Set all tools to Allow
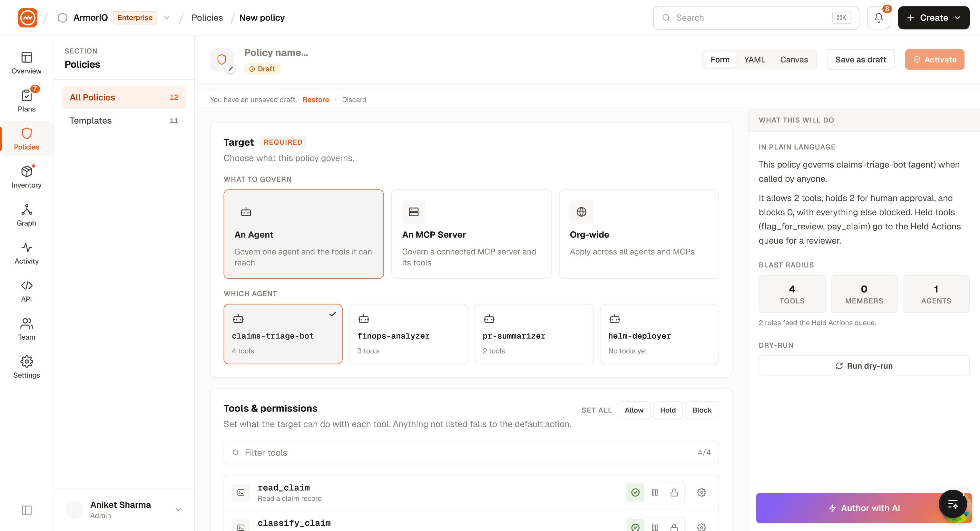Viewport: 980px width, 531px height. (x=634, y=410)
